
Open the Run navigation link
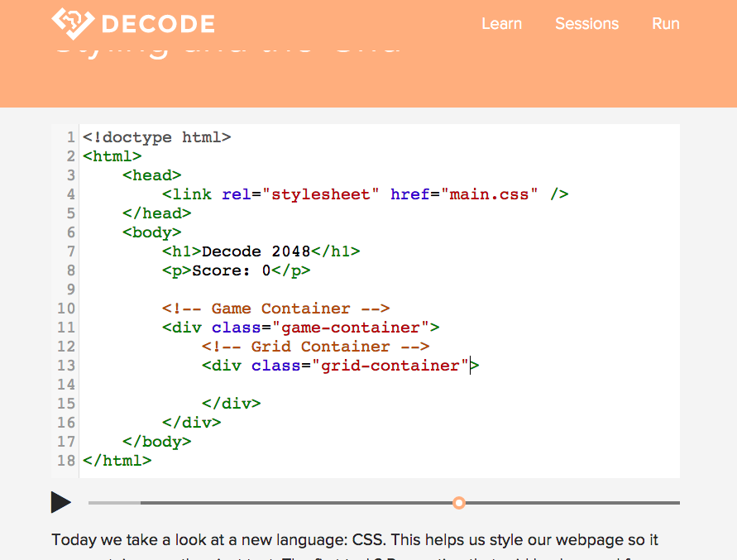pyautogui.click(x=666, y=23)
